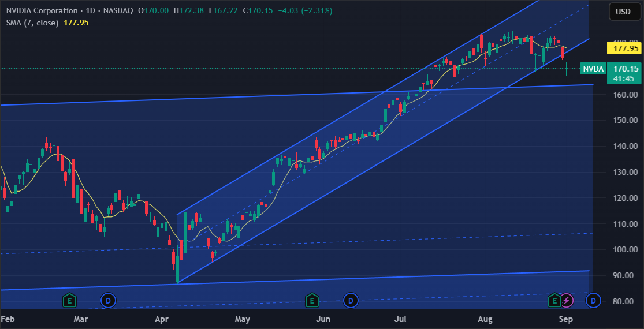Show the dividend marker in mid-June
This screenshot has height=329, width=644.
351,301
